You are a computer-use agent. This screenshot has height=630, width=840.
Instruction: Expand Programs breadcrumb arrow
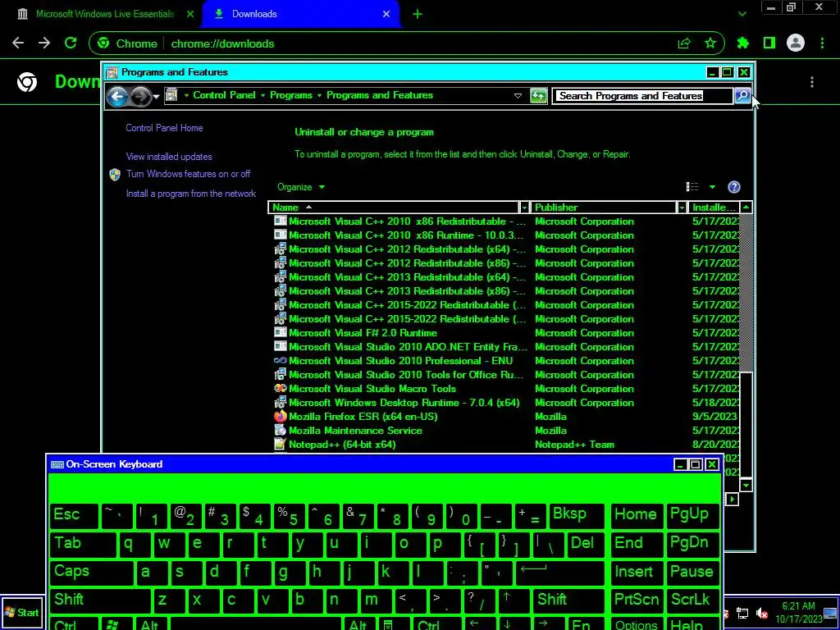point(319,95)
